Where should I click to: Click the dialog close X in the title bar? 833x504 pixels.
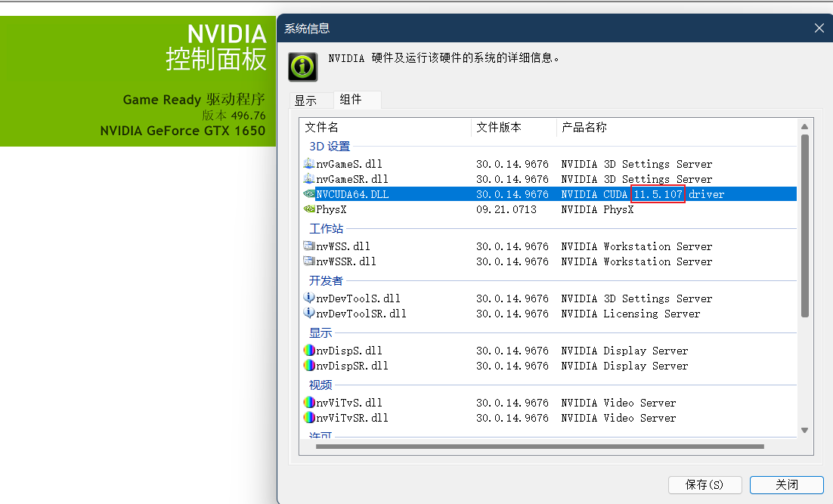click(x=819, y=27)
